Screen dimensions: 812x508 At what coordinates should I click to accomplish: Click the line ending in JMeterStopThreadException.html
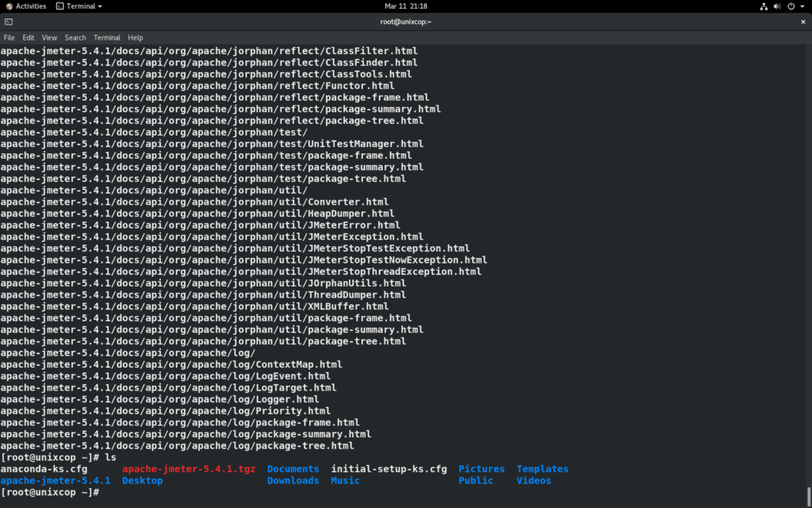(x=241, y=271)
